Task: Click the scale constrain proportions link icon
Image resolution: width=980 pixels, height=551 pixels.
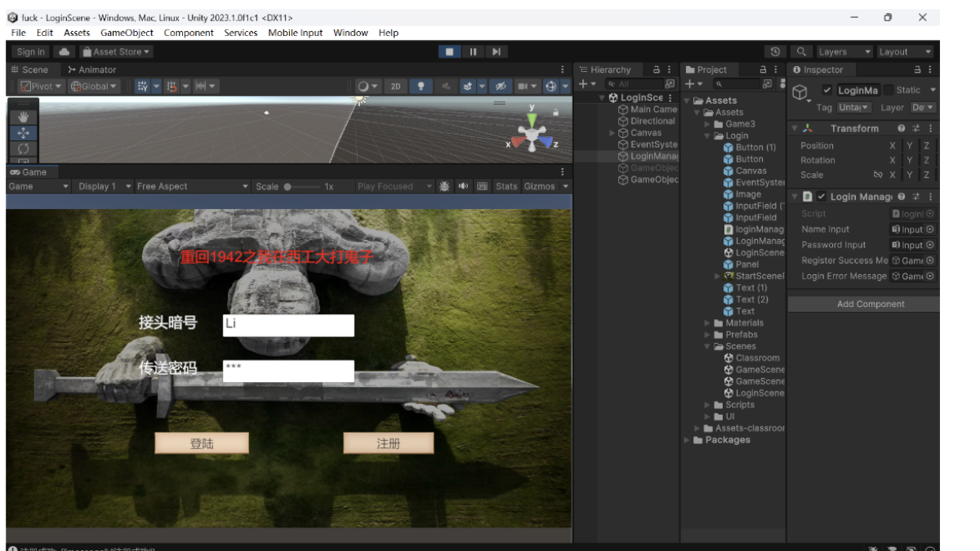Action: [x=878, y=175]
